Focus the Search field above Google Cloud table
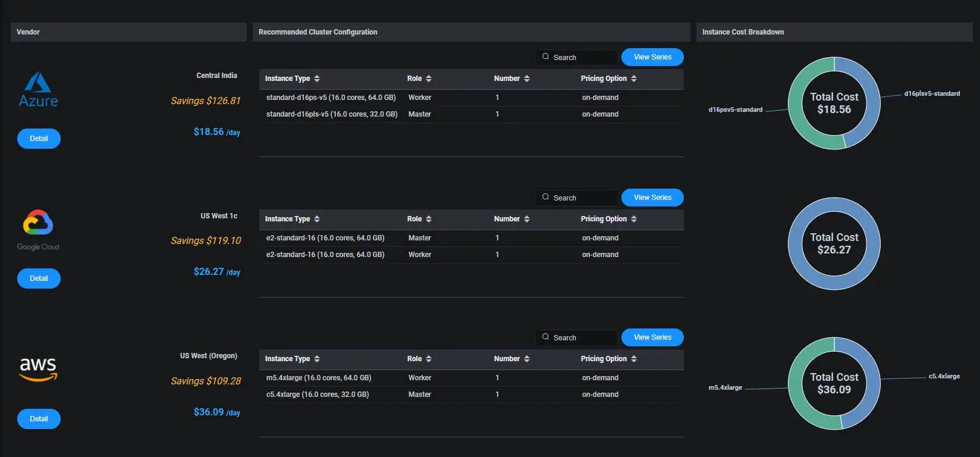The width and height of the screenshot is (980, 457). point(577,198)
